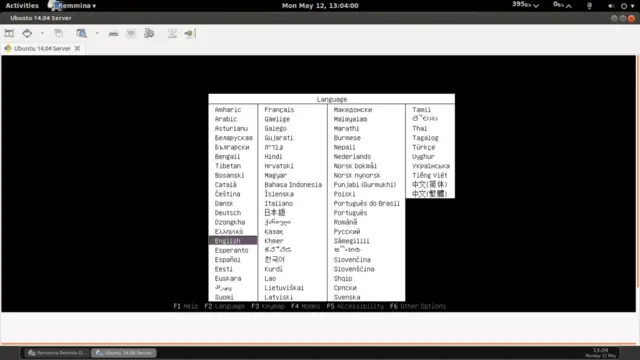Screen dimensions: 640x360
Task: Select Tiếng Việt language entry
Action: click(x=430, y=176)
